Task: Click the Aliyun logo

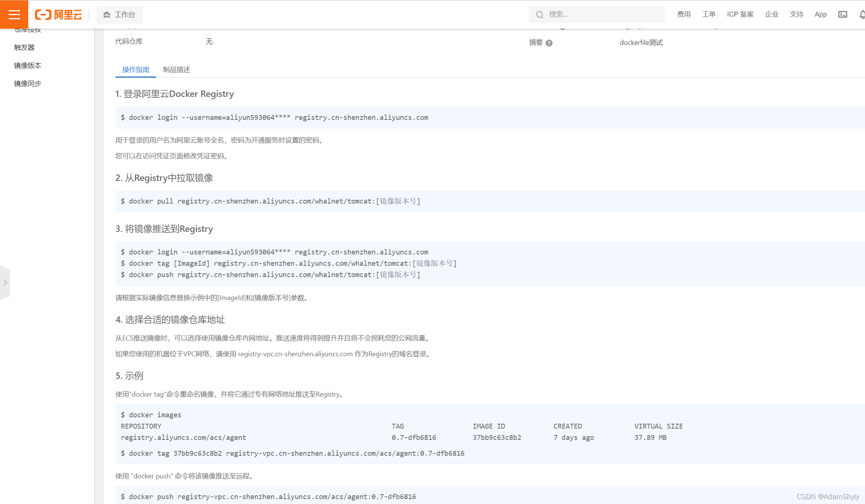Action: 58,15
